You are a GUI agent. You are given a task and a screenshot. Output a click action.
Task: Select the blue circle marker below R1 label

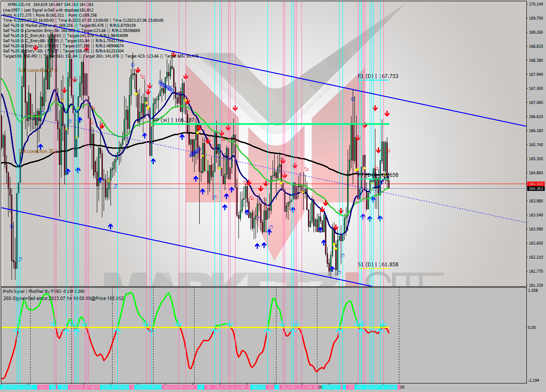353,99
